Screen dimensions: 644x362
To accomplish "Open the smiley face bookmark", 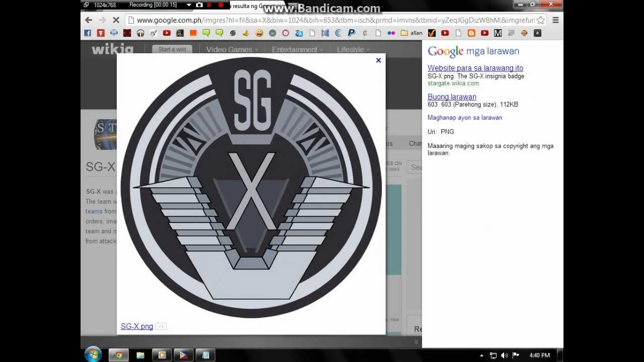I will tap(259, 33).
